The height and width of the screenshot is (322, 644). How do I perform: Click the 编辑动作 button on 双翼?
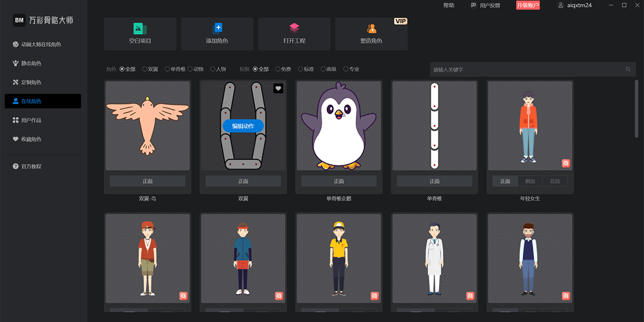243,126
